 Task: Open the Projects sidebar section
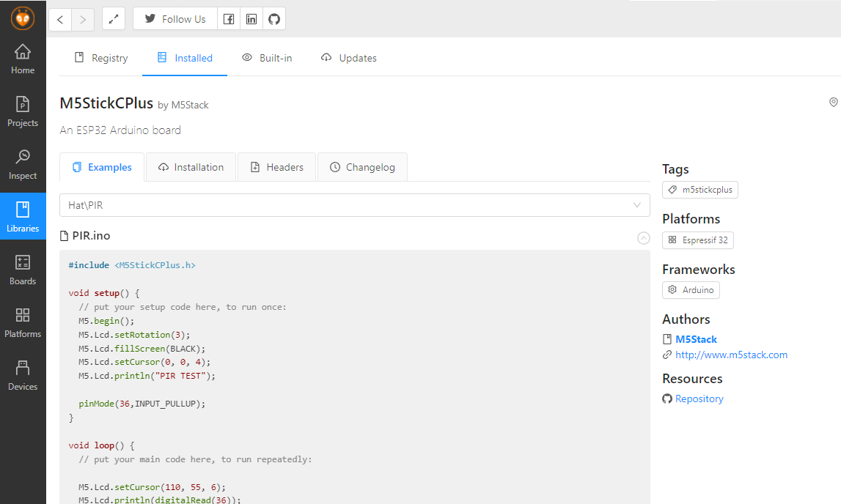pyautogui.click(x=23, y=112)
